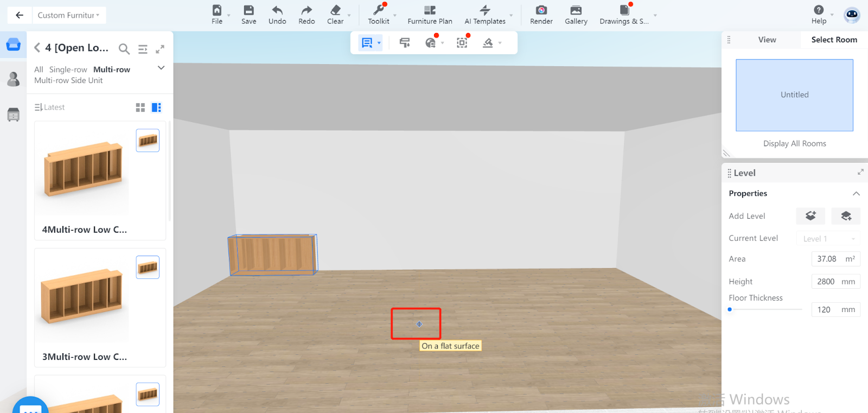Open the color palette material tool
Viewport: 868px width, 413px height.
pyautogui.click(x=431, y=43)
